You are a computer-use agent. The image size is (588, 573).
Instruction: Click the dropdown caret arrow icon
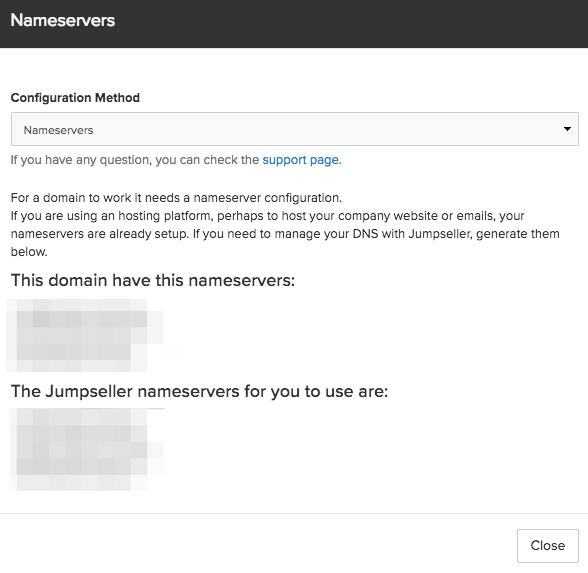coord(567,129)
